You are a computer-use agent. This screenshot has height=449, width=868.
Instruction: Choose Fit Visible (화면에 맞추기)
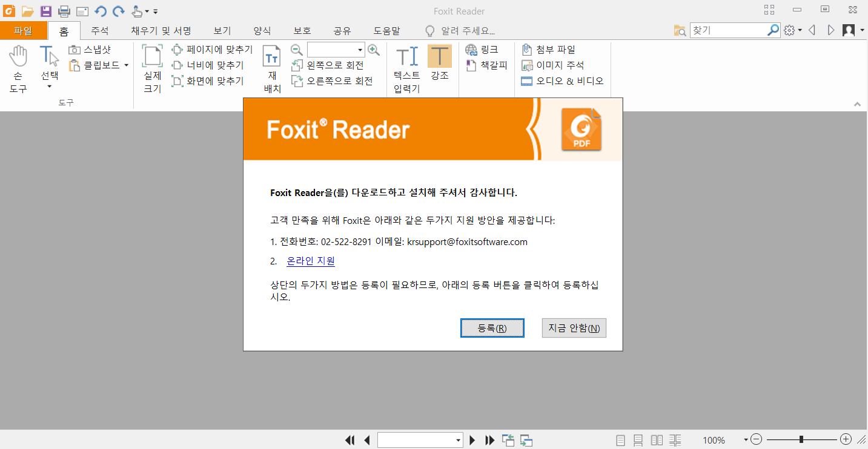(208, 81)
